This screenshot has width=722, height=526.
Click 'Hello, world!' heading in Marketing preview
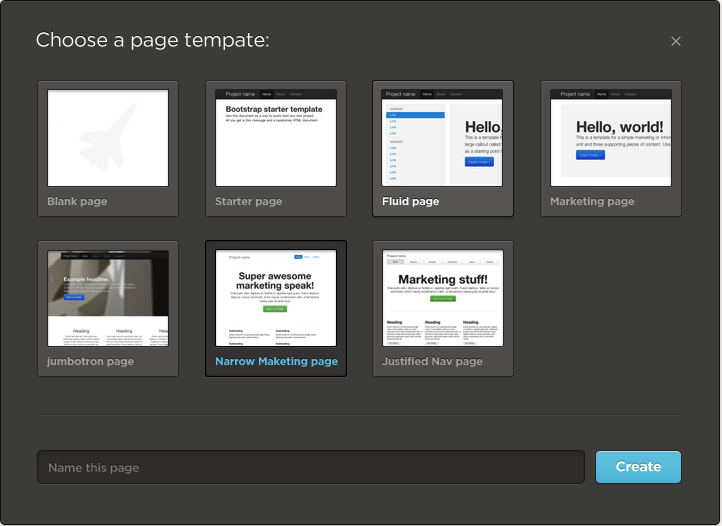[x=619, y=127]
